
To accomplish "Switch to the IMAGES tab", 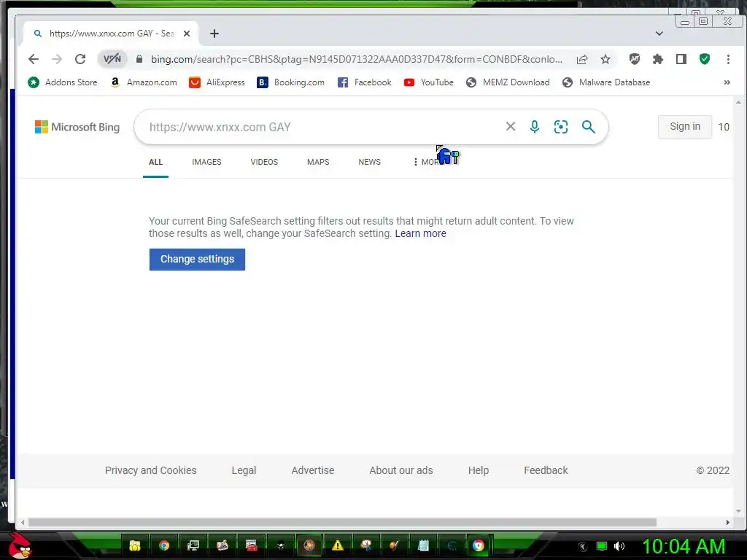I will [206, 162].
